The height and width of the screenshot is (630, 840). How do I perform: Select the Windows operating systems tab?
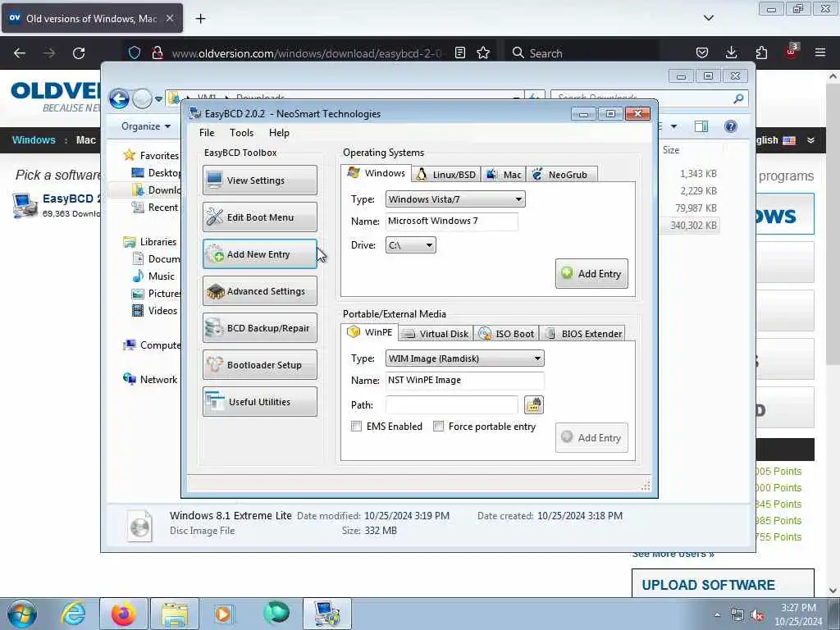click(x=376, y=173)
